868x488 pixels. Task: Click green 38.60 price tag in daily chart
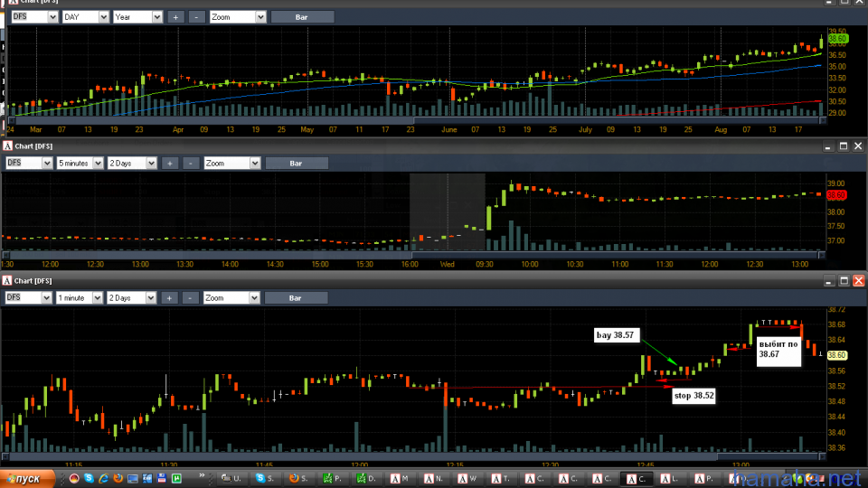pos(838,39)
